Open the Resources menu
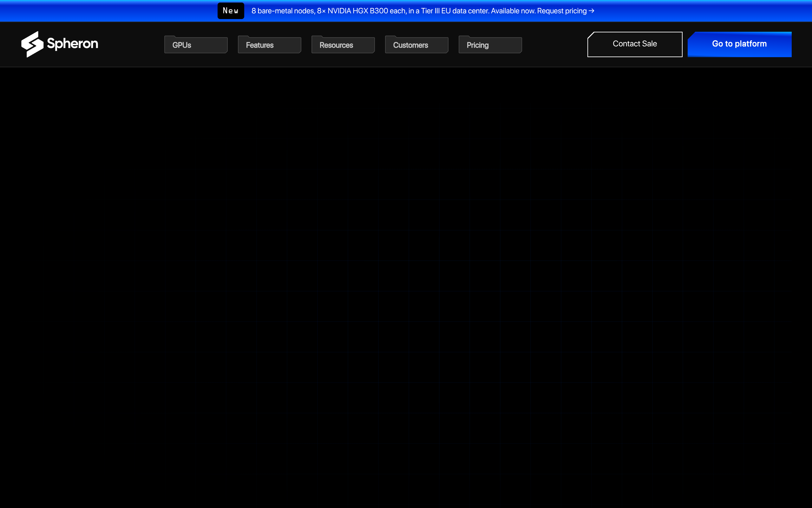The width and height of the screenshot is (812, 508). tap(343, 45)
